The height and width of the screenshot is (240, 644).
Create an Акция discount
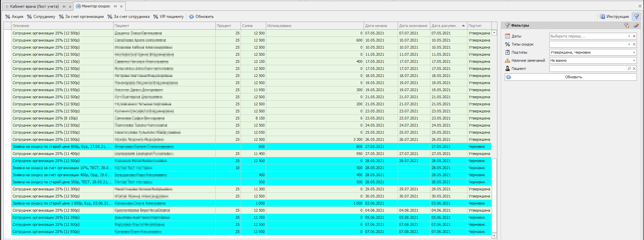point(14,17)
